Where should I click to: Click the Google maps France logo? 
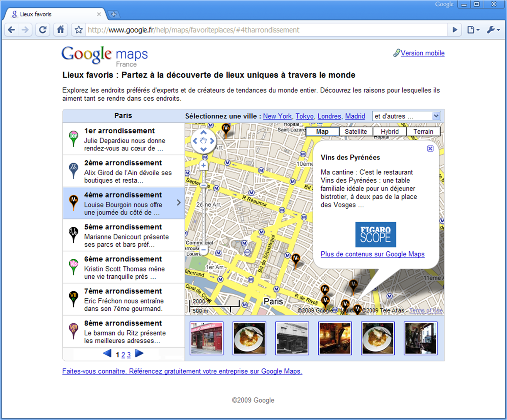pyautogui.click(x=105, y=56)
